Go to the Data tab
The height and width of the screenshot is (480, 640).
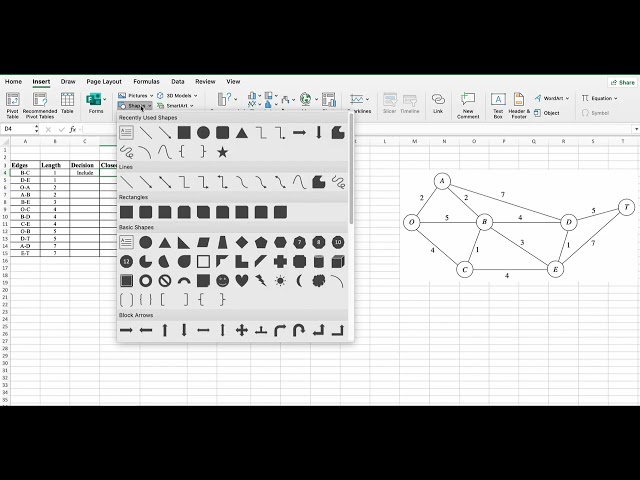tap(178, 82)
